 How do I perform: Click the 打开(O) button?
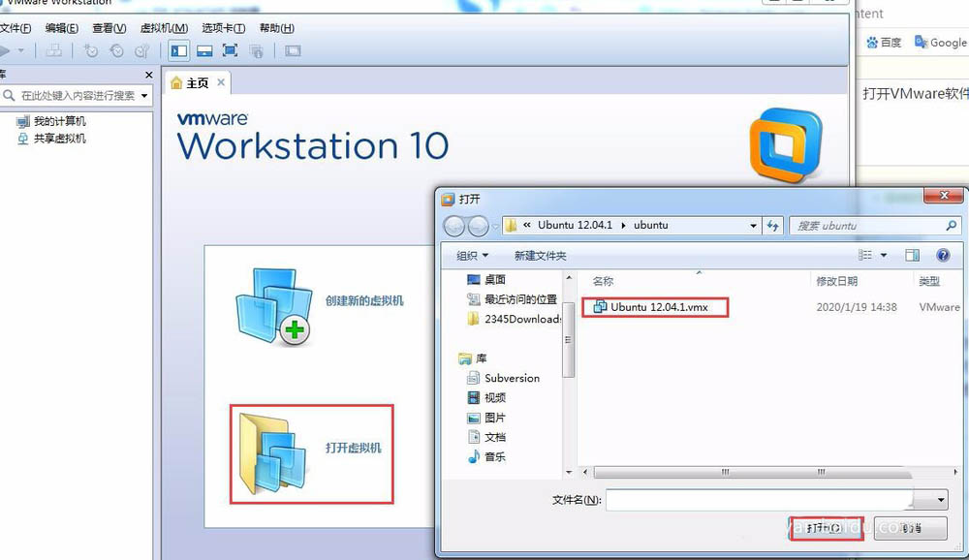click(x=826, y=528)
